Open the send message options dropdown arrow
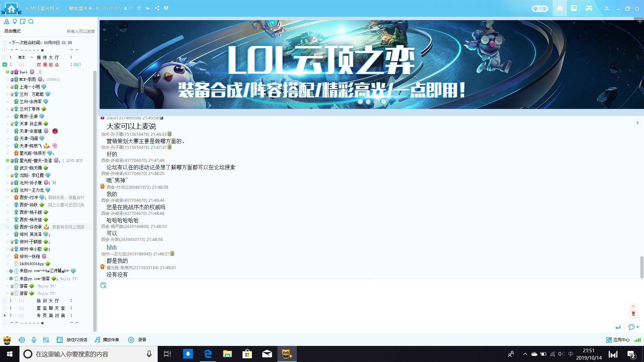The height and width of the screenshot is (362, 644). pyautogui.click(x=638, y=327)
